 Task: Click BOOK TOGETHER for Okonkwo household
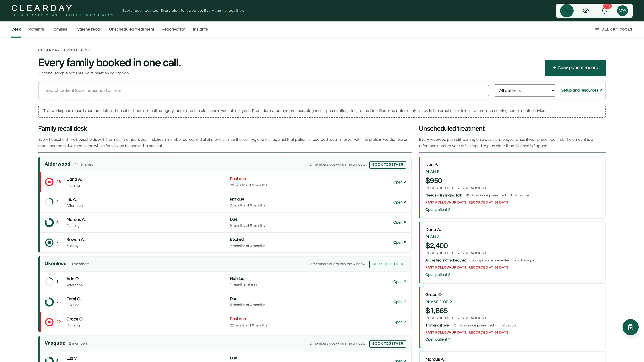coord(388,264)
